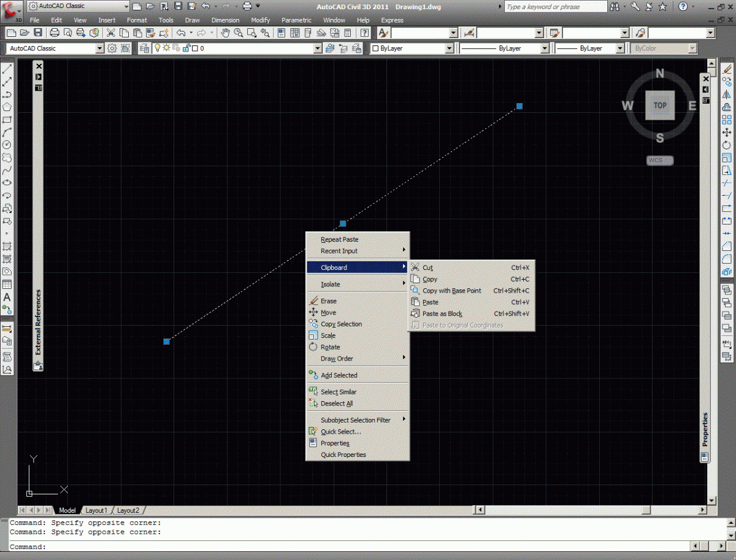Select the Circle draw tool
This screenshot has width=736, height=560.
7,144
